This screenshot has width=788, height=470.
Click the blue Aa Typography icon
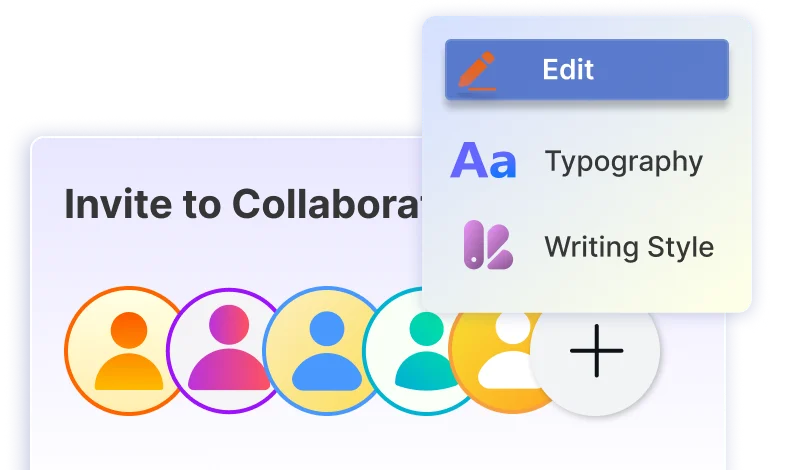[483, 161]
